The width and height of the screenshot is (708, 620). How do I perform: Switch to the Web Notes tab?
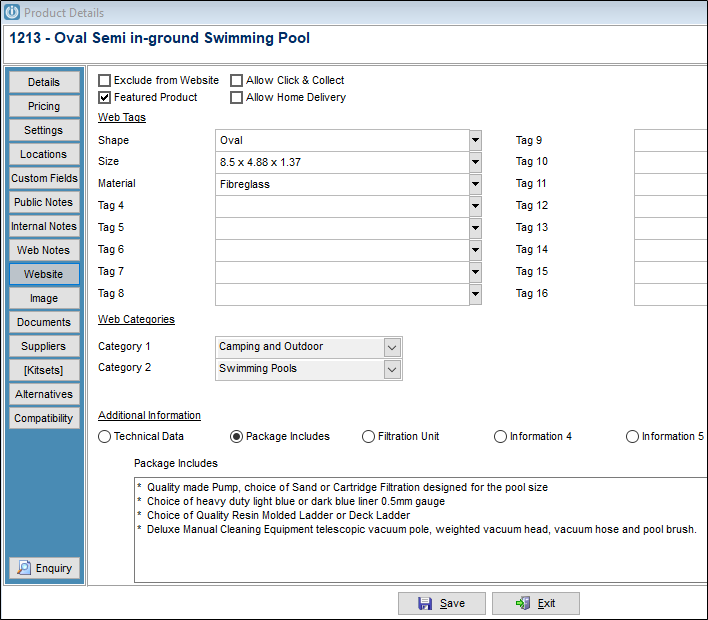(x=44, y=250)
